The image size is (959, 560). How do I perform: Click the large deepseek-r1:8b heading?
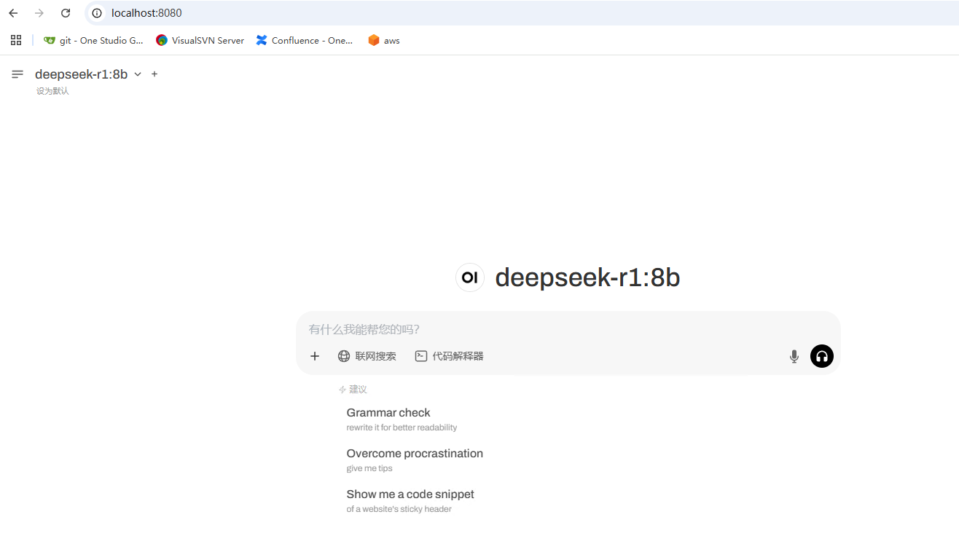click(587, 277)
